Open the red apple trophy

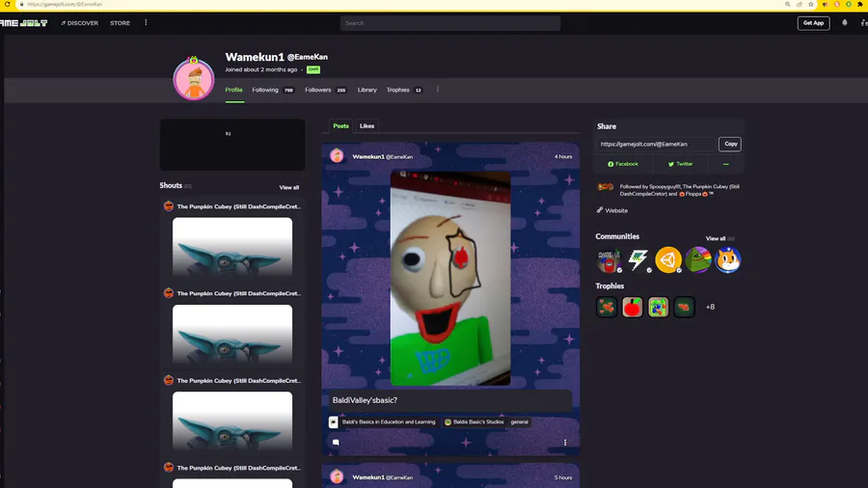pyautogui.click(x=632, y=307)
